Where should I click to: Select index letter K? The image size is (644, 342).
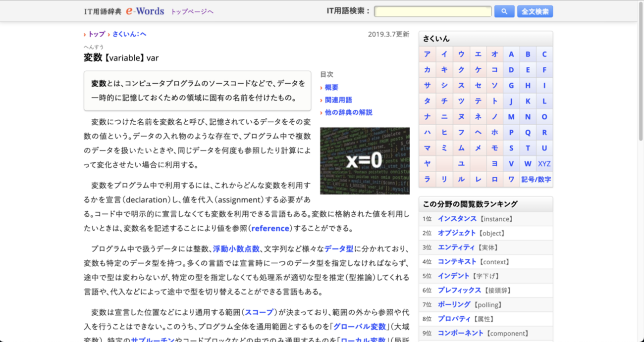coord(528,101)
